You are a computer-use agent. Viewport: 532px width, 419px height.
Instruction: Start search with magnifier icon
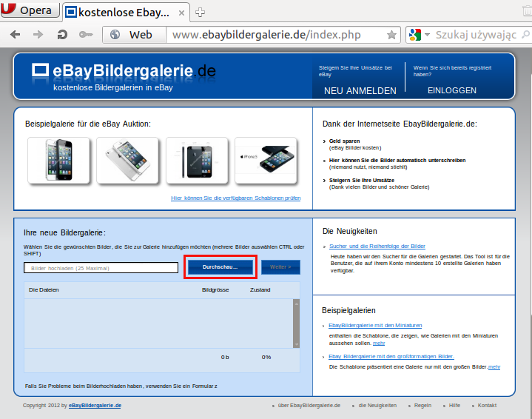click(525, 34)
